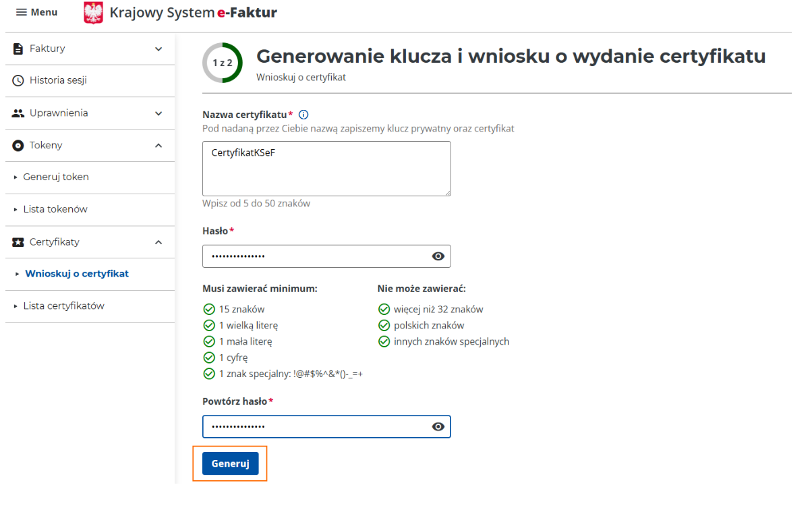Click the Polish eagle emblem logo
Viewport: 812px width, 514px height.
click(94, 13)
